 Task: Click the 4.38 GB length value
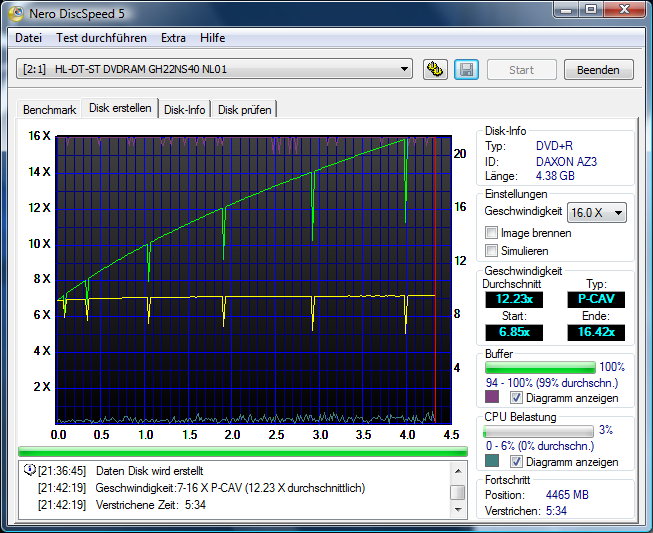pos(555,176)
